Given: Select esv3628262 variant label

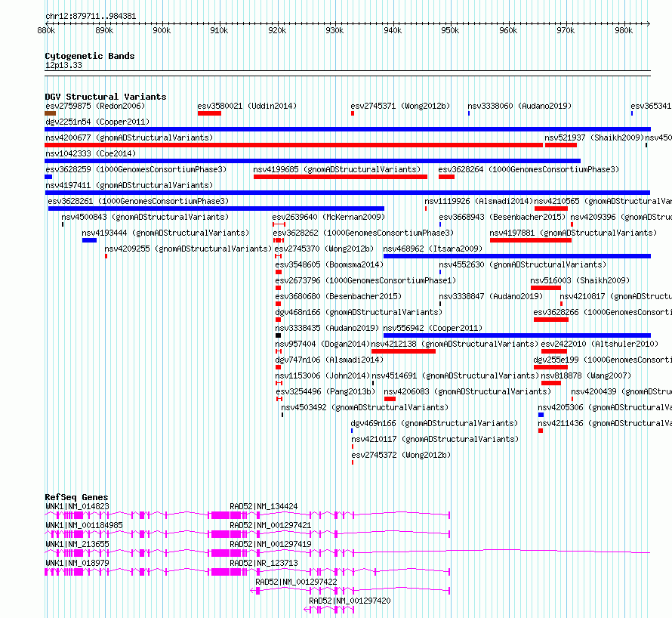Looking at the screenshot, I should (363, 233).
